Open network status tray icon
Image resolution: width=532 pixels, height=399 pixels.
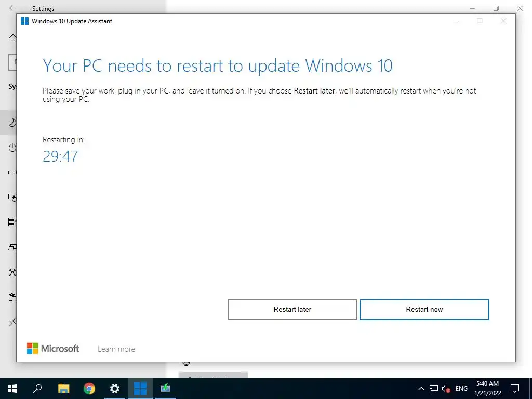(x=434, y=389)
